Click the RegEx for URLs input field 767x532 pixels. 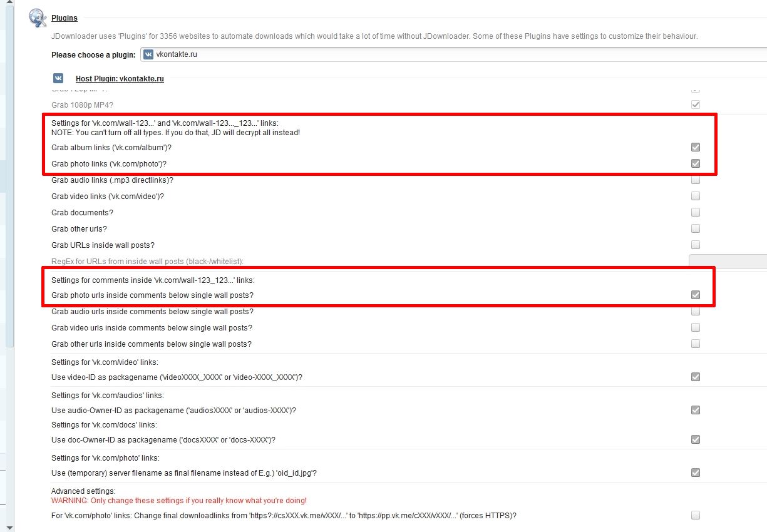[728, 261]
